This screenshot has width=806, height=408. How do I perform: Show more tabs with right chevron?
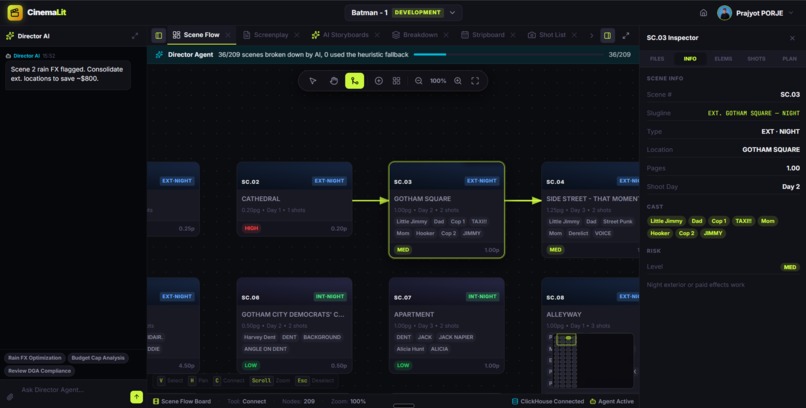click(592, 35)
